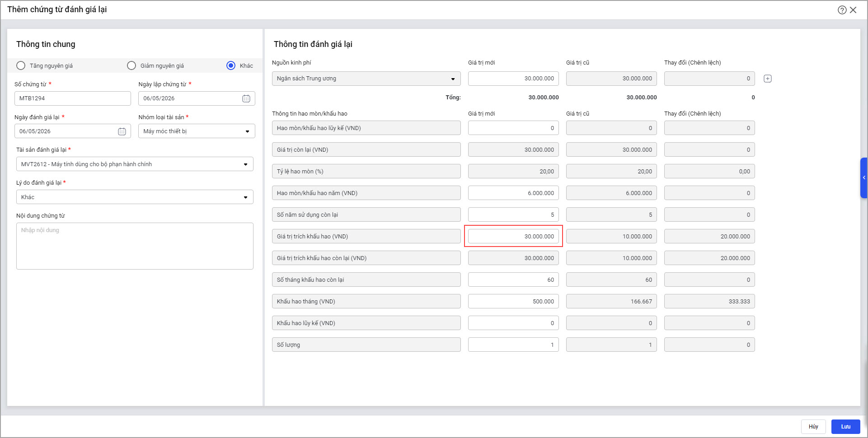Choose the Khác radio option
The image size is (868, 438).
[231, 65]
